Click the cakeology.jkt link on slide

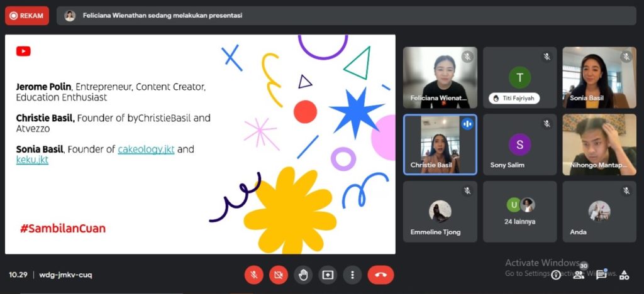146,150
